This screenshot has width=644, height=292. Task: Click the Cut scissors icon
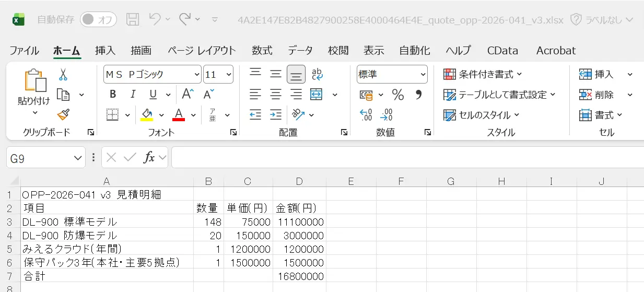63,75
